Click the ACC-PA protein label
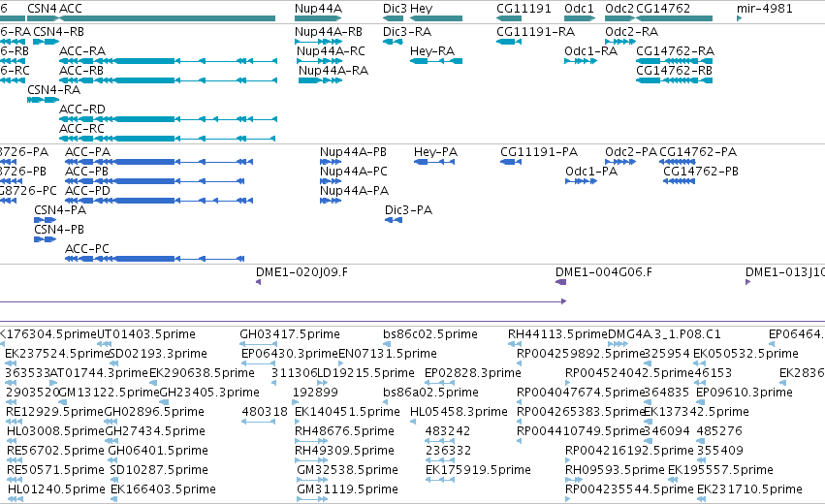 87,152
